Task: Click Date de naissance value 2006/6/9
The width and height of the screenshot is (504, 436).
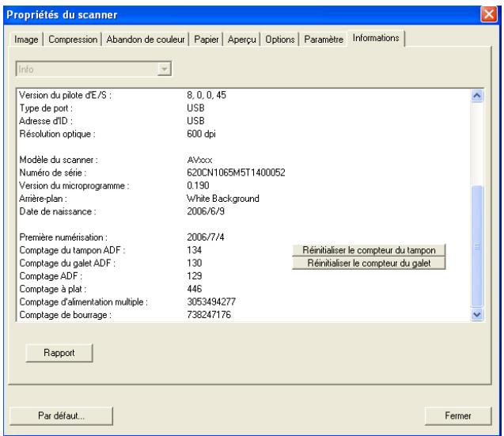Action: 206,211
